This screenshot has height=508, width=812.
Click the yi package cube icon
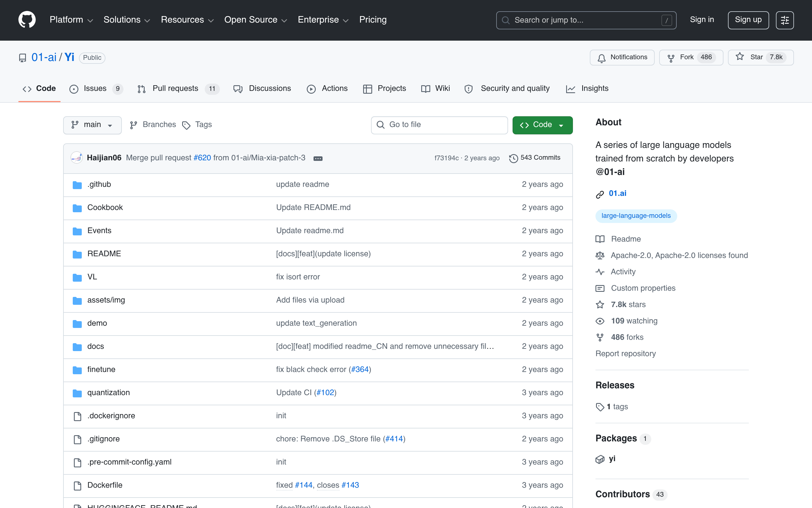point(600,459)
